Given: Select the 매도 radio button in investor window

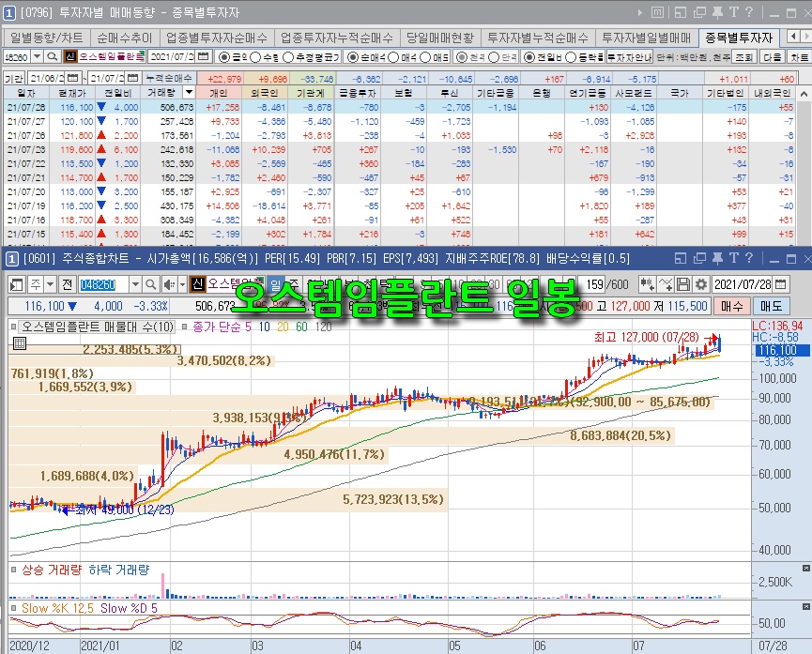Looking at the screenshot, I should 425,57.
